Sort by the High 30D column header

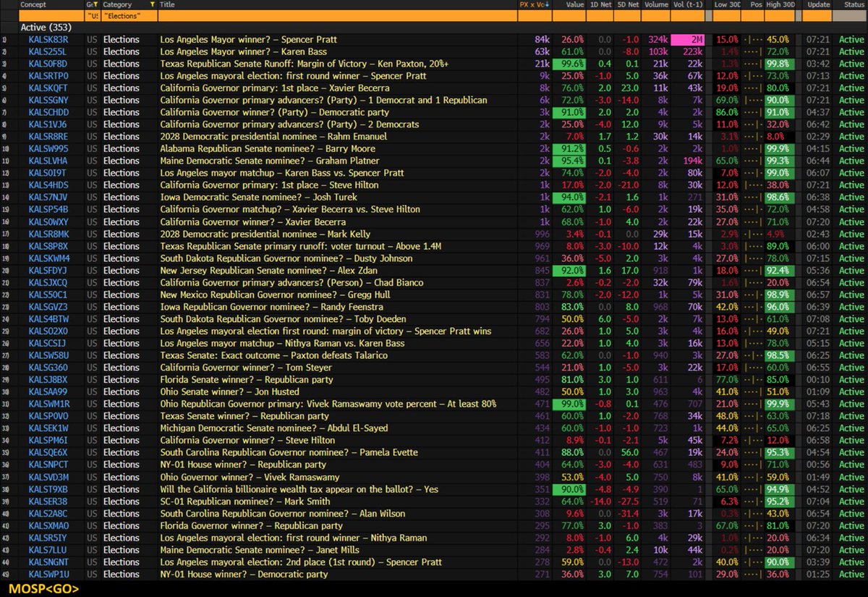coord(781,4)
